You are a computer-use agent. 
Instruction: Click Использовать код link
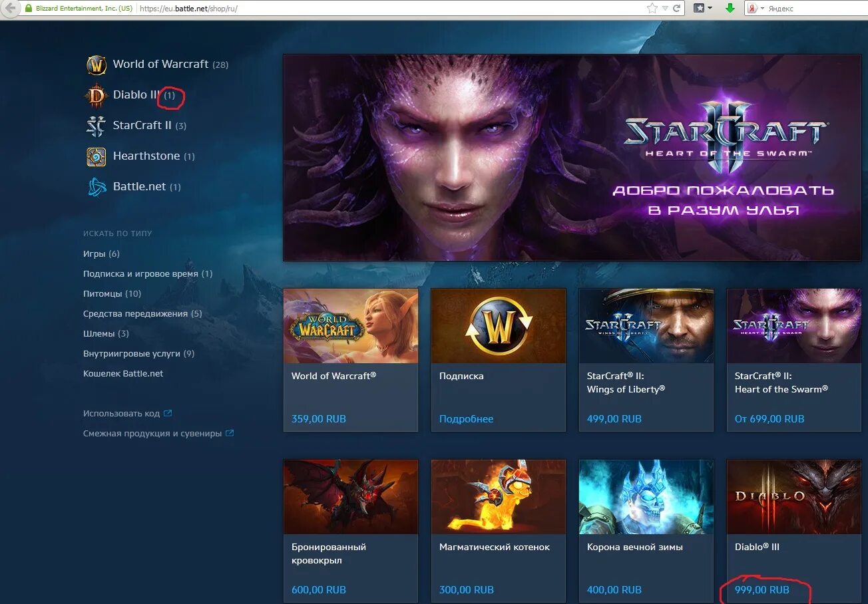121,414
